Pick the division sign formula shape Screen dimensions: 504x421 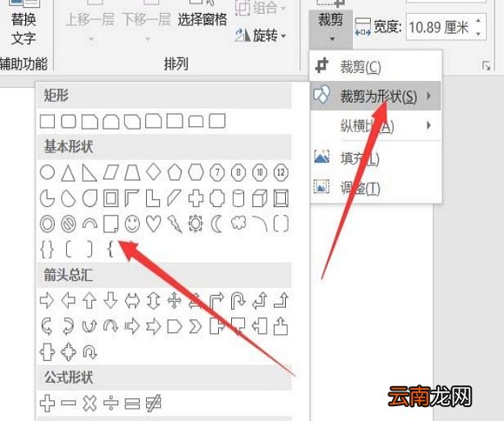(x=111, y=404)
